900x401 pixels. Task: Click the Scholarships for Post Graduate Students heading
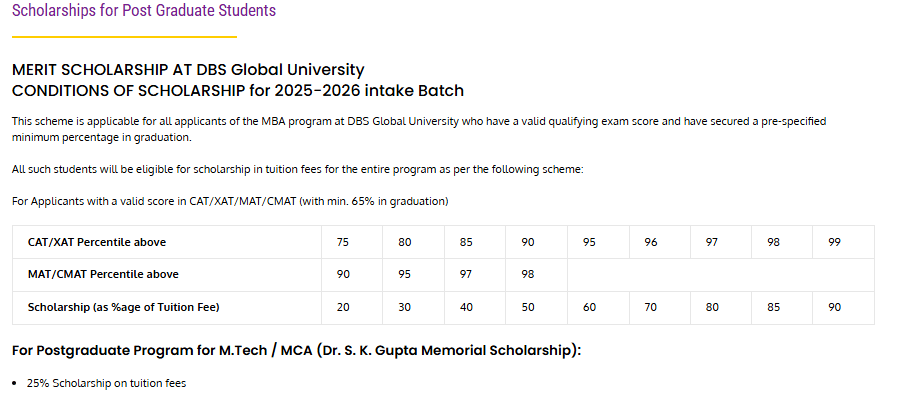click(x=144, y=11)
